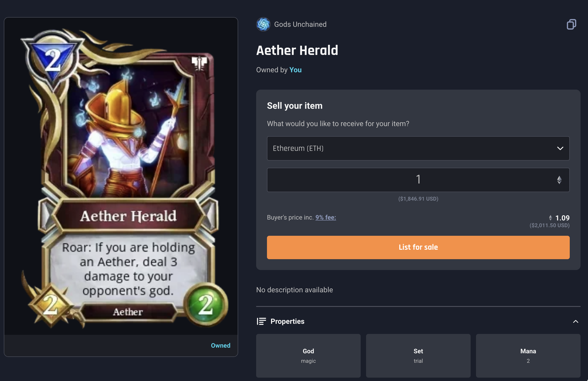Click the No description available text

tap(294, 290)
